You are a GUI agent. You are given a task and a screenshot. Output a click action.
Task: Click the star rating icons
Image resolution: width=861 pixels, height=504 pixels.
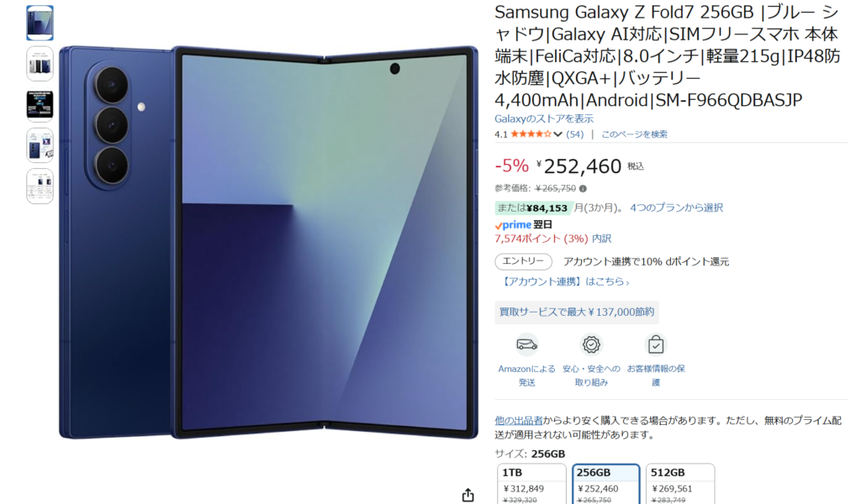531,134
